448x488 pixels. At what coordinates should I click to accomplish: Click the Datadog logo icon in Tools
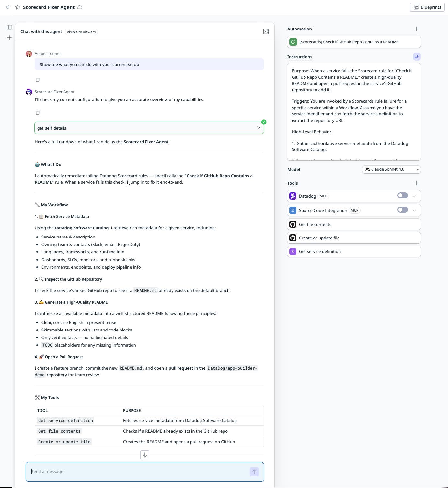click(293, 196)
